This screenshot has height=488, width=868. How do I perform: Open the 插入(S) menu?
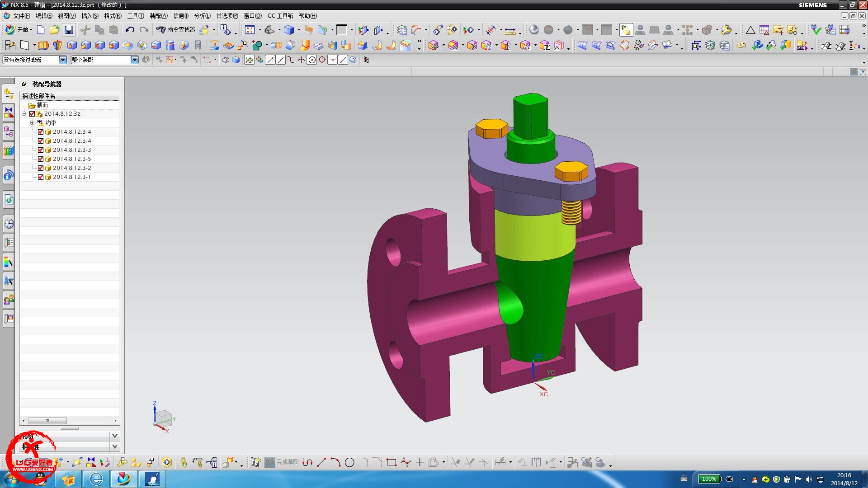90,16
